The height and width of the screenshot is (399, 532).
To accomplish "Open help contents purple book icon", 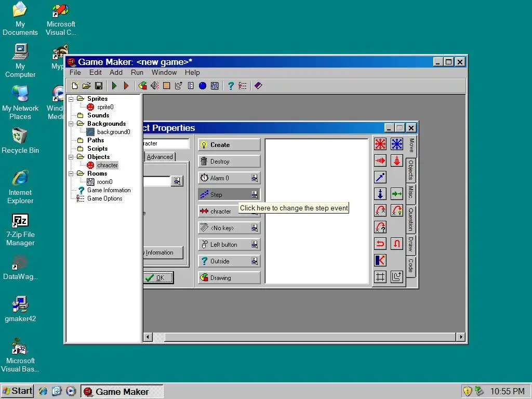I will (258, 86).
